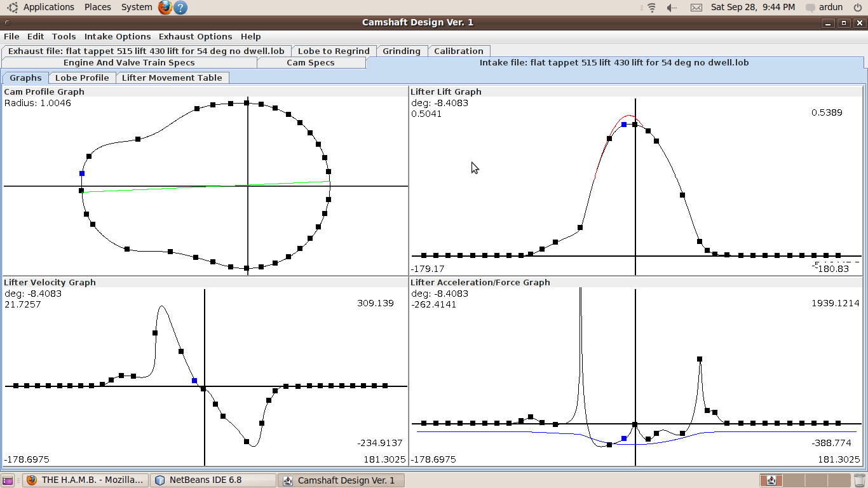This screenshot has height=488, width=868.
Task: Click the show desktop icon in bottom panel
Action: tap(8, 480)
